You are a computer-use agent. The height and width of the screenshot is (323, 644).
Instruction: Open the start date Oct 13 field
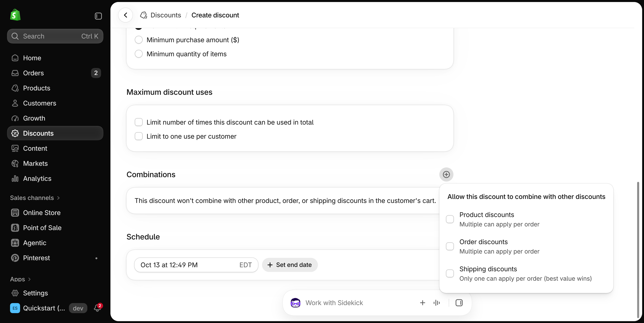[196, 265]
